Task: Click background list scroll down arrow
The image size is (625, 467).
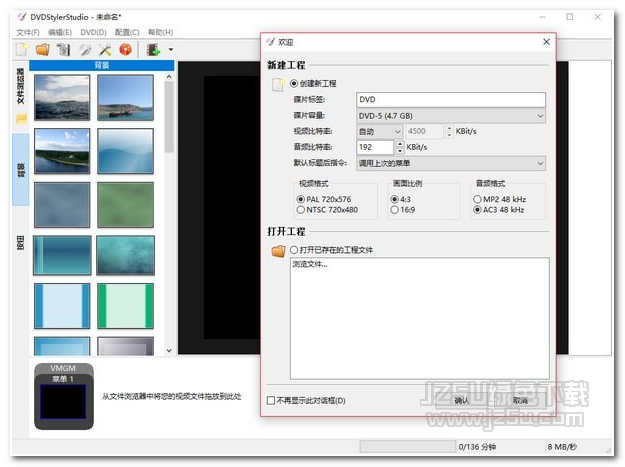Action: (x=169, y=350)
